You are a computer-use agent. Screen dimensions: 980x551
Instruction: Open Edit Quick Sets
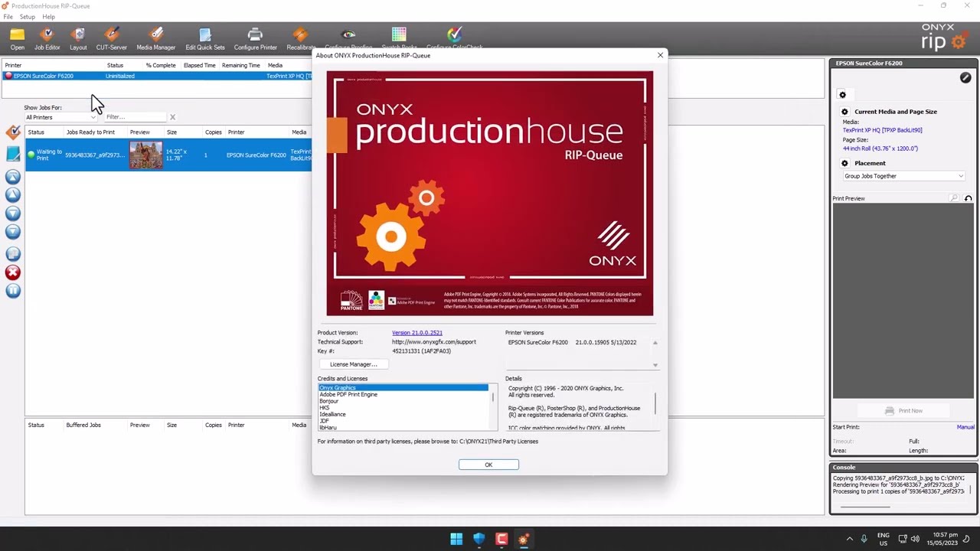tap(205, 38)
